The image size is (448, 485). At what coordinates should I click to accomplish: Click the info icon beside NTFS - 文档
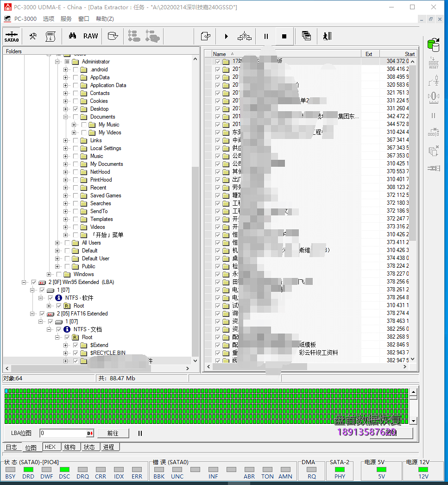(67, 329)
